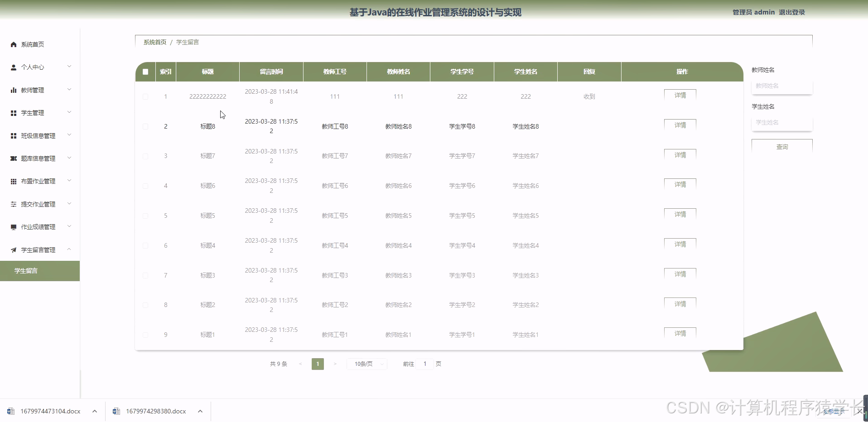Expand the 题库信息管理 menu chevron
The image size is (868, 422).
pyautogui.click(x=69, y=158)
